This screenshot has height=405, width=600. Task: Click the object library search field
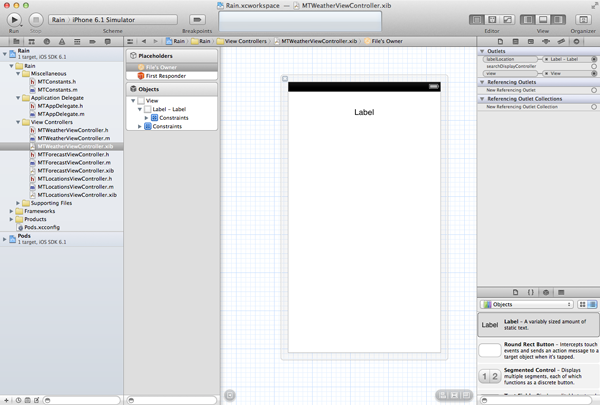pyautogui.click(x=540, y=399)
